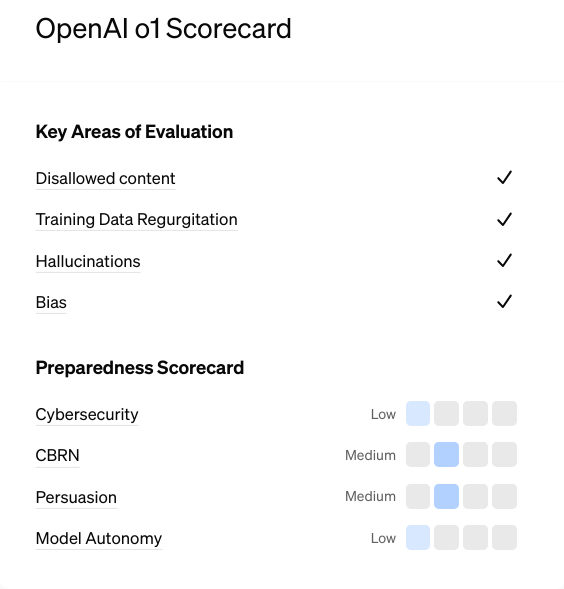
Task: Open the Hallucinations link
Action: click(88, 261)
